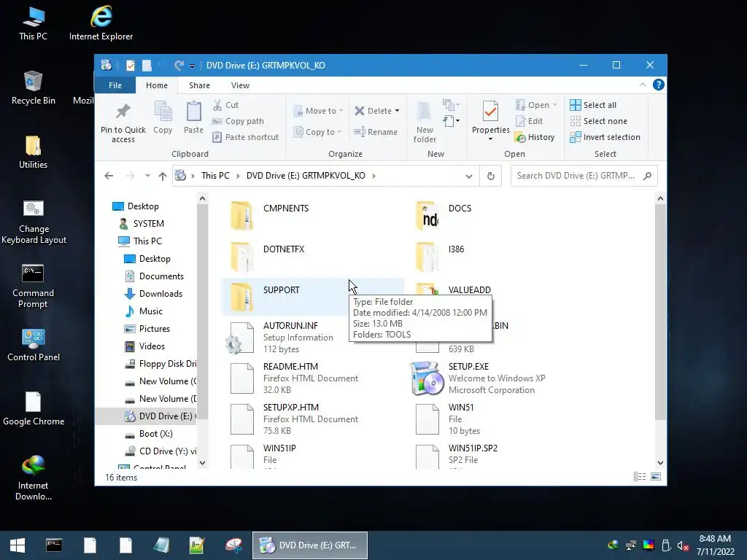Create a New folder from ribbon

425,122
